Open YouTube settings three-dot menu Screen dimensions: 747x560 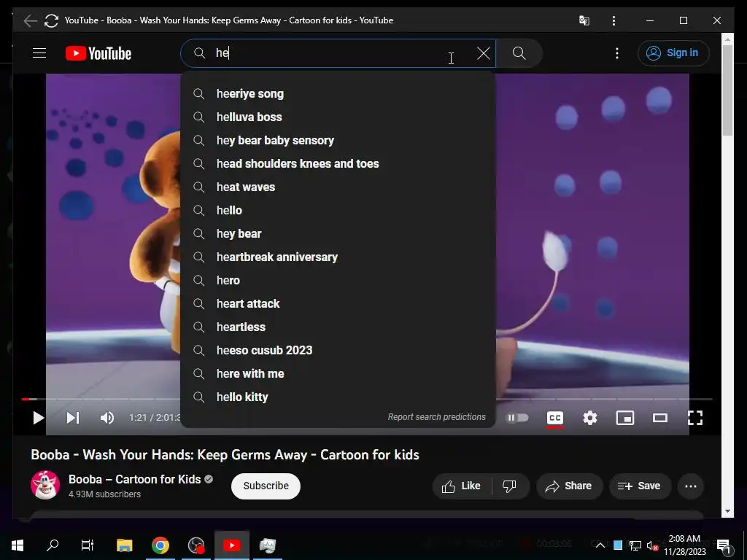617,53
